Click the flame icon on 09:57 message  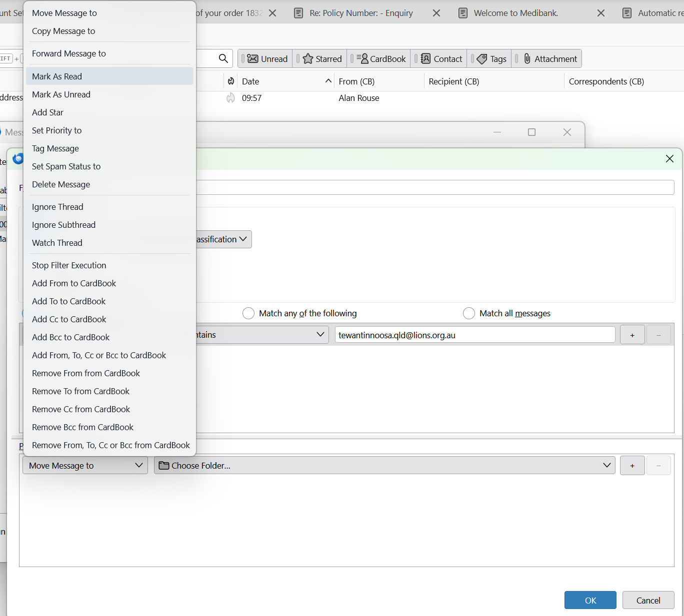(x=230, y=98)
